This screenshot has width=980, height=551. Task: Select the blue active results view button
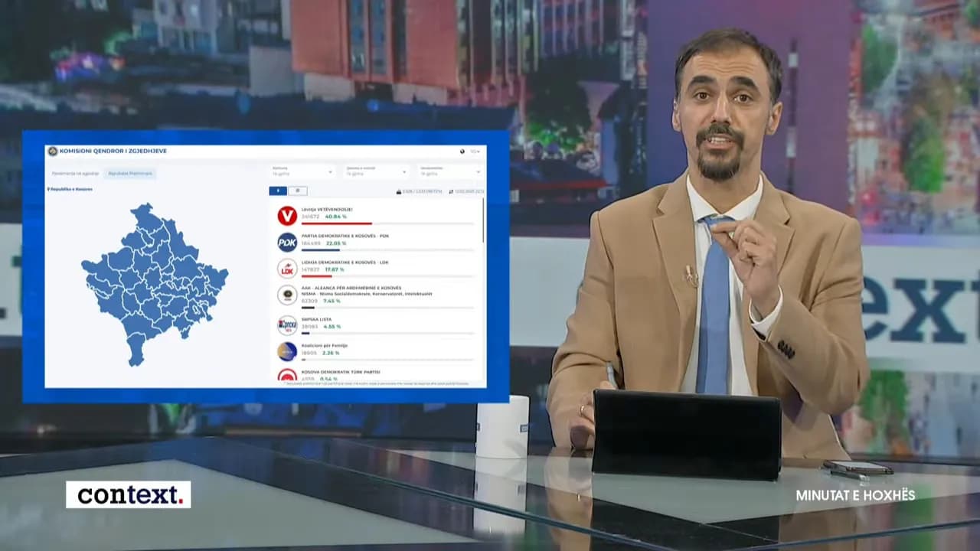[278, 191]
